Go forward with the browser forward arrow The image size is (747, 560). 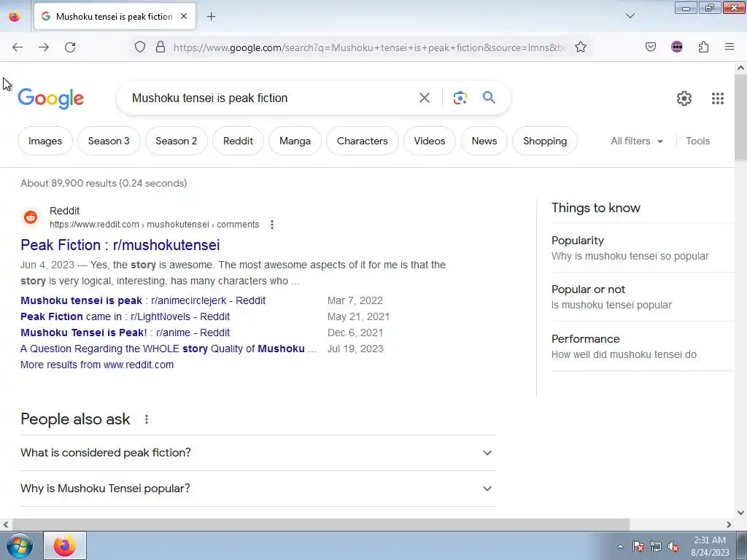point(44,47)
